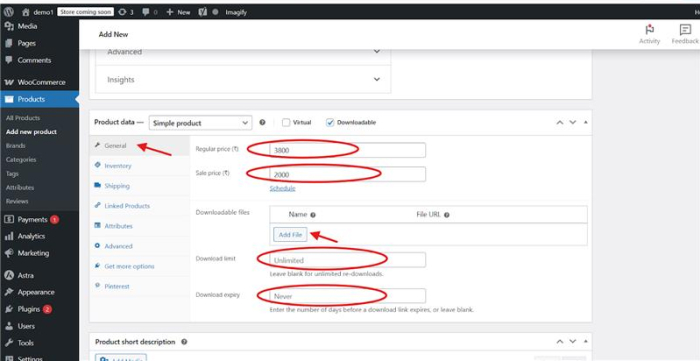This screenshot has height=361, width=700.
Task: Click the Add File button
Action: pyautogui.click(x=291, y=235)
